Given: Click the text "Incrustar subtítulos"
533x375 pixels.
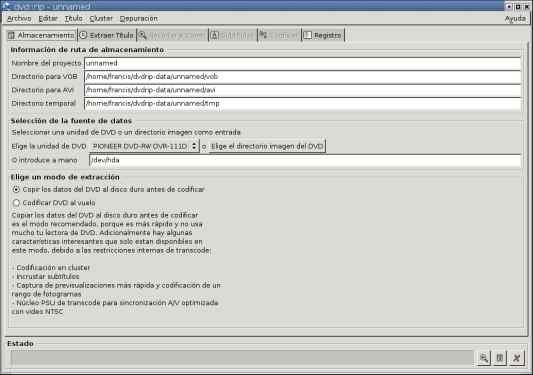Looking at the screenshot, I should coord(48,276).
